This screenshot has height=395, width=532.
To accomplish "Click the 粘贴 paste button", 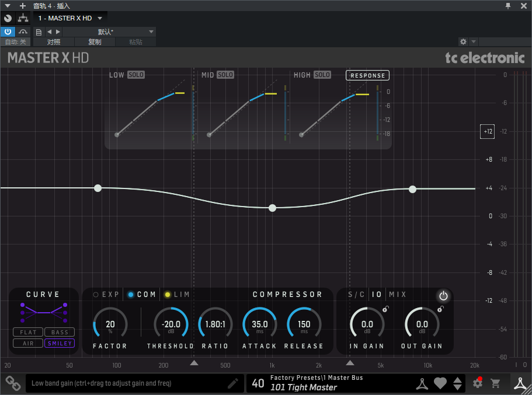I will [135, 41].
